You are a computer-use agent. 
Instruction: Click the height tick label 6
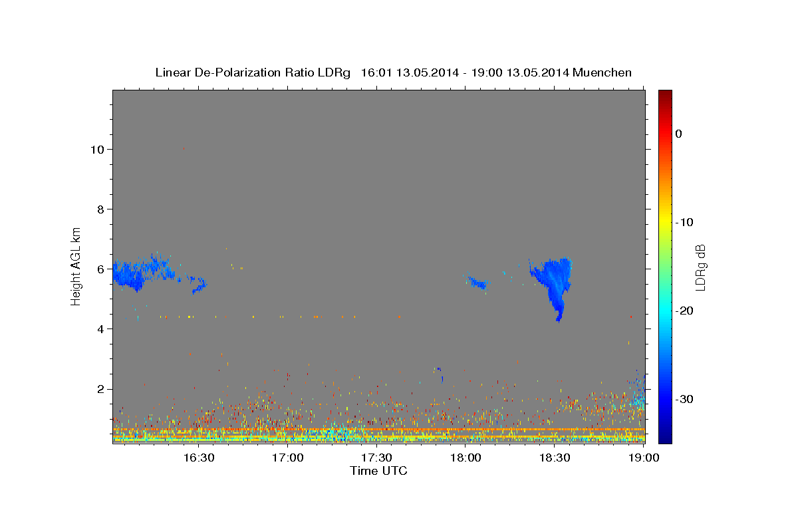(x=100, y=269)
